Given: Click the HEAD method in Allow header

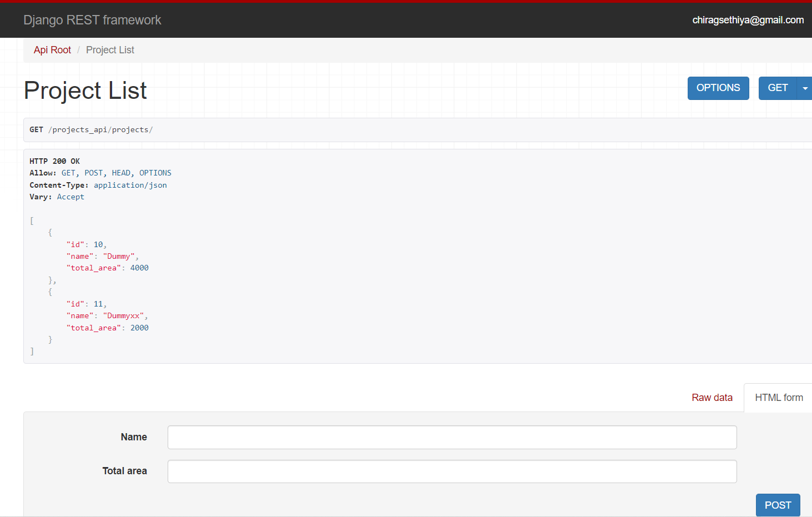Looking at the screenshot, I should tap(121, 173).
